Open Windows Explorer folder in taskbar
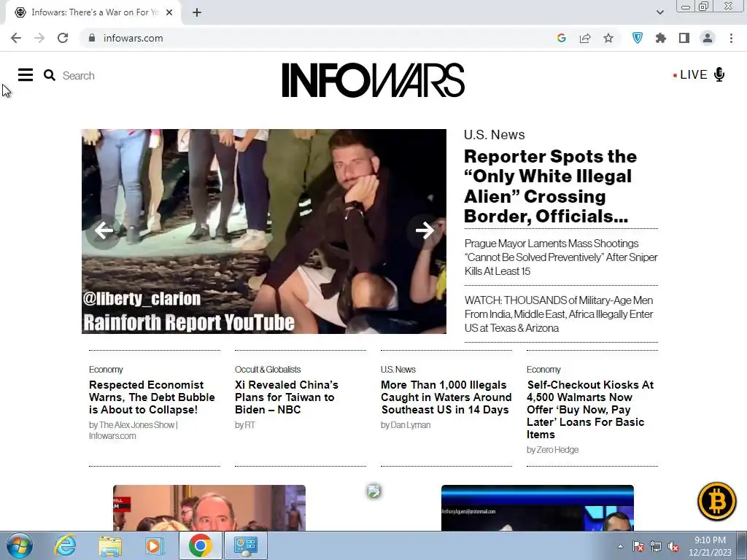This screenshot has height=560, width=747. (x=110, y=545)
